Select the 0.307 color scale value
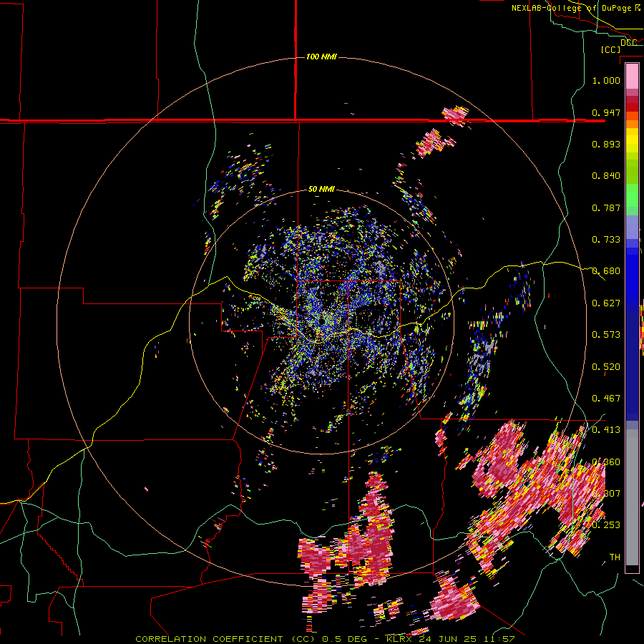The width and height of the screenshot is (644, 644). (606, 494)
